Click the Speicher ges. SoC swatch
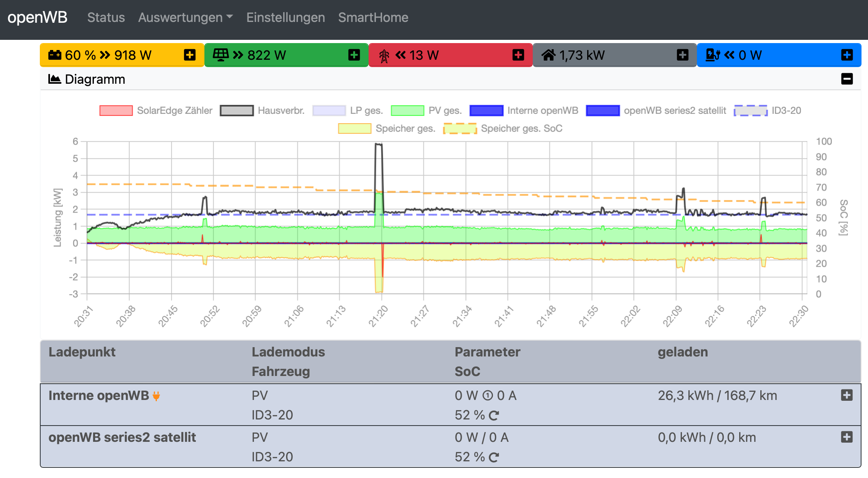868x478 pixels. 460,128
